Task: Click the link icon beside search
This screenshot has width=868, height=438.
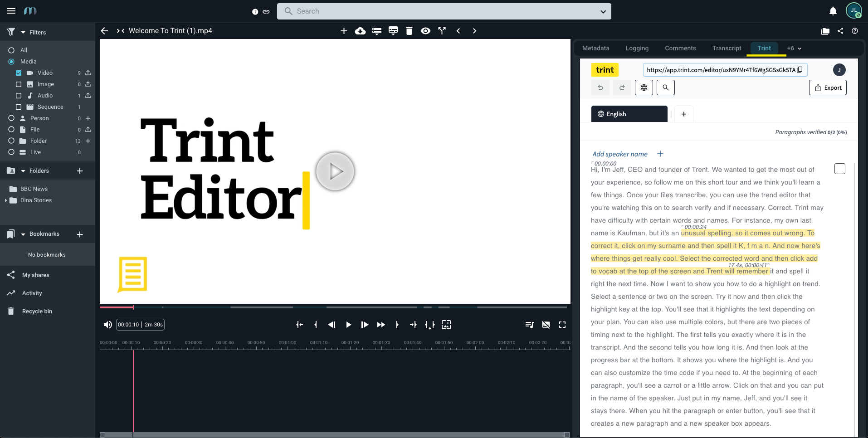Action: coord(266,12)
